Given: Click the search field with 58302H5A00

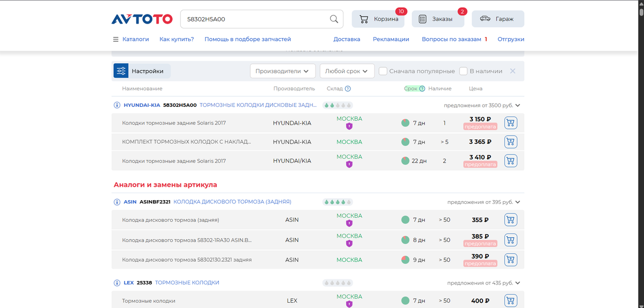Looking at the screenshot, I should pyautogui.click(x=262, y=19).
